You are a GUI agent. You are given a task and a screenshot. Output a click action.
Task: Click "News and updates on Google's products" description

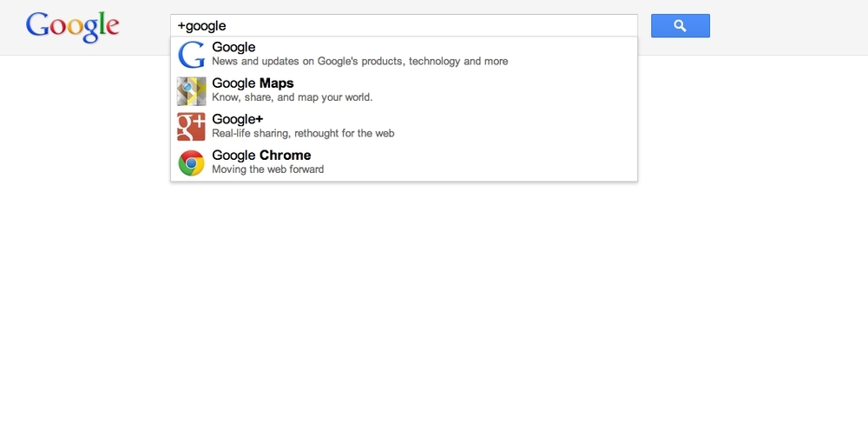pos(359,62)
